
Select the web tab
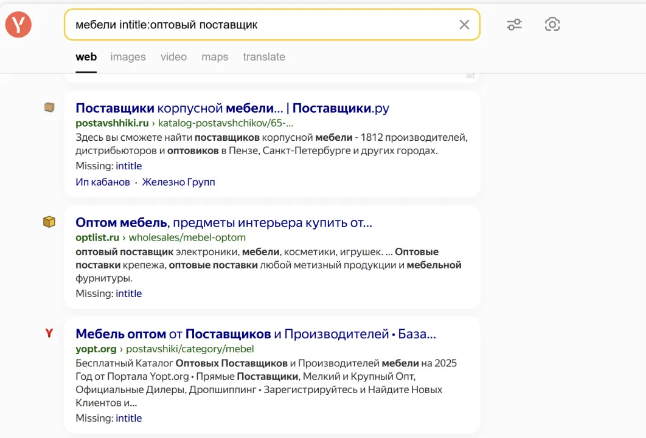point(86,57)
